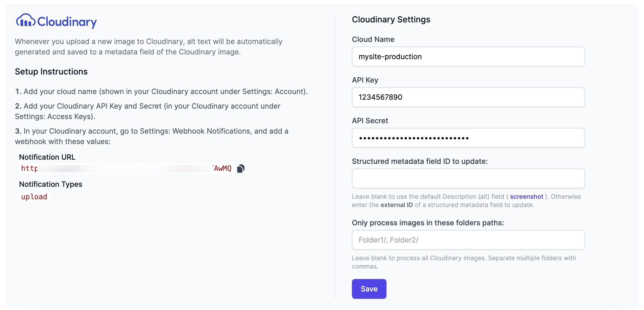Click the API Key label
Viewport: 644px width, 310px height.
365,80
